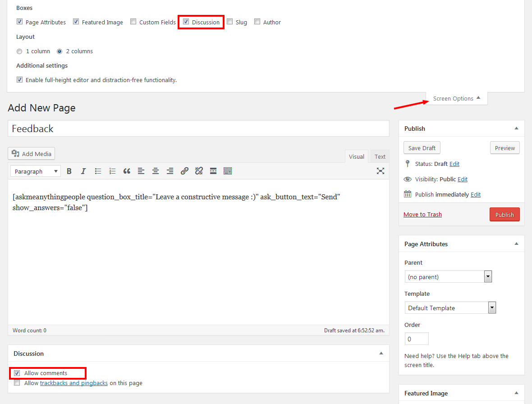Insert or edit link
Image resolution: width=532 pixels, height=404 pixels.
tap(184, 171)
